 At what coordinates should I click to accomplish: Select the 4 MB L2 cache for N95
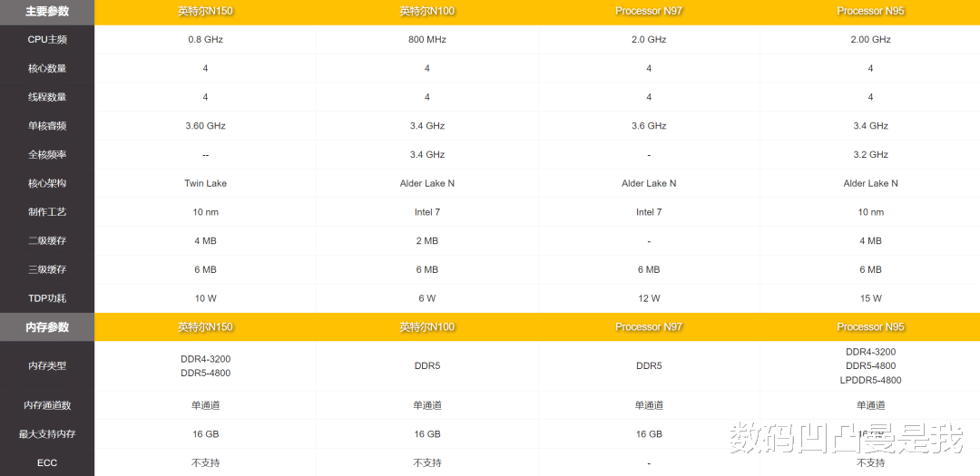point(870,240)
